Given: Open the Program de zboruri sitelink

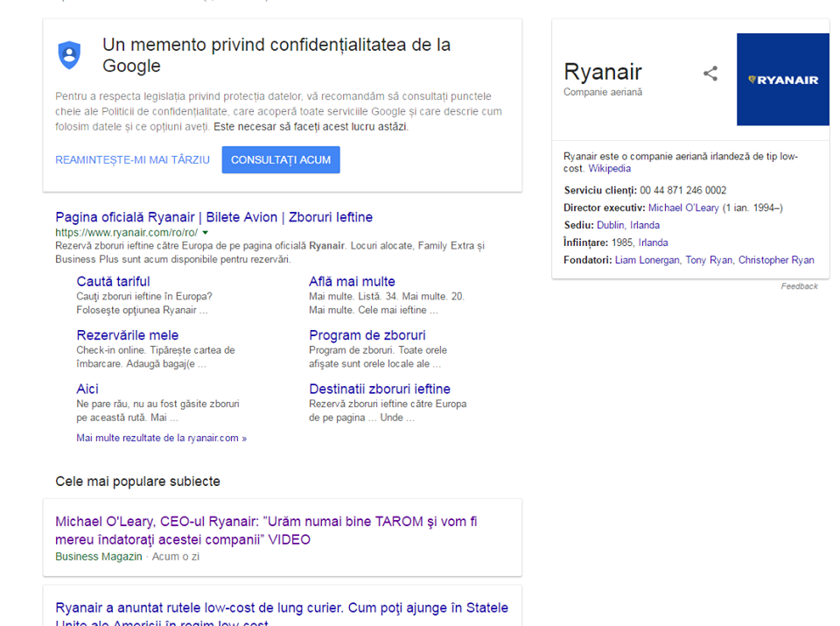Looking at the screenshot, I should [x=367, y=335].
